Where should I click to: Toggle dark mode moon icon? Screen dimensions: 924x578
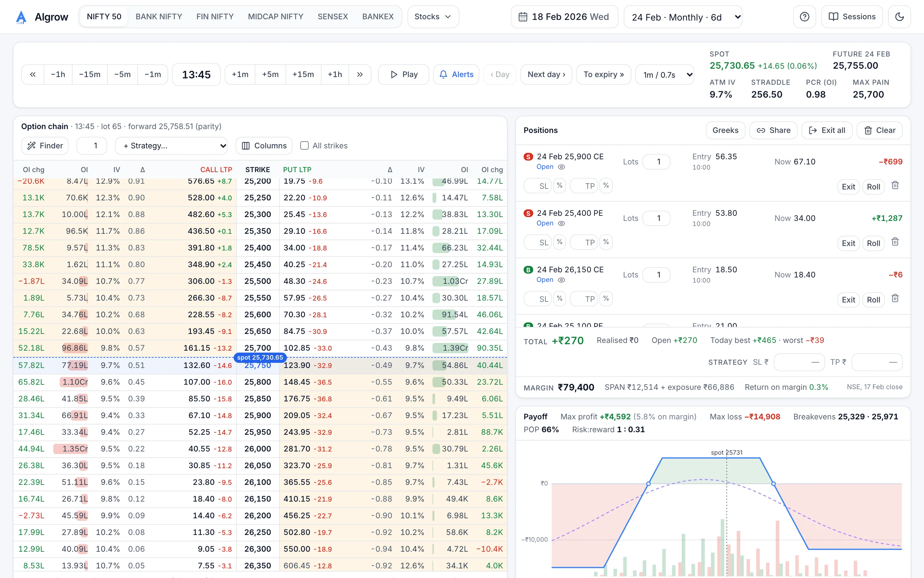900,17
